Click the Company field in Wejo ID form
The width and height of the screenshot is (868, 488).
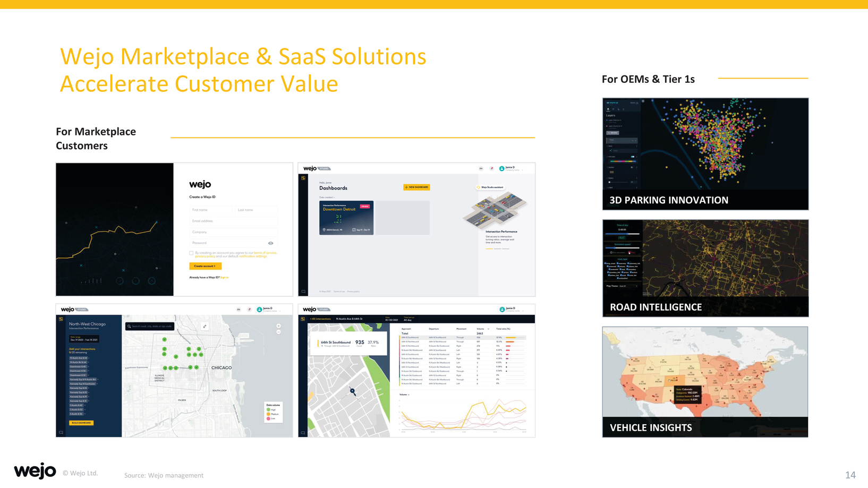pos(234,232)
